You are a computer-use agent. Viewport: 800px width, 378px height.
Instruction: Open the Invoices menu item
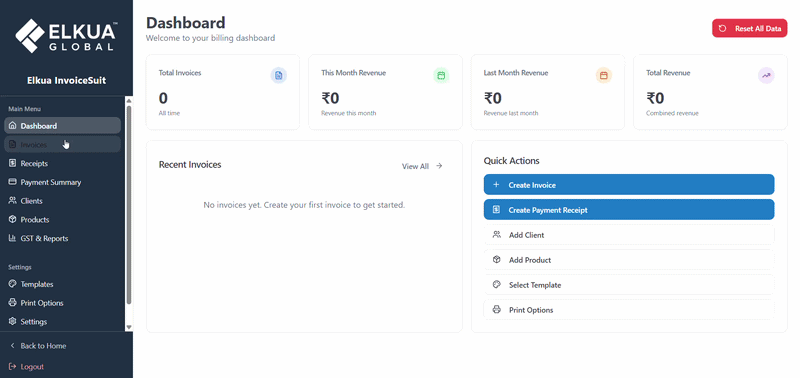click(62, 144)
